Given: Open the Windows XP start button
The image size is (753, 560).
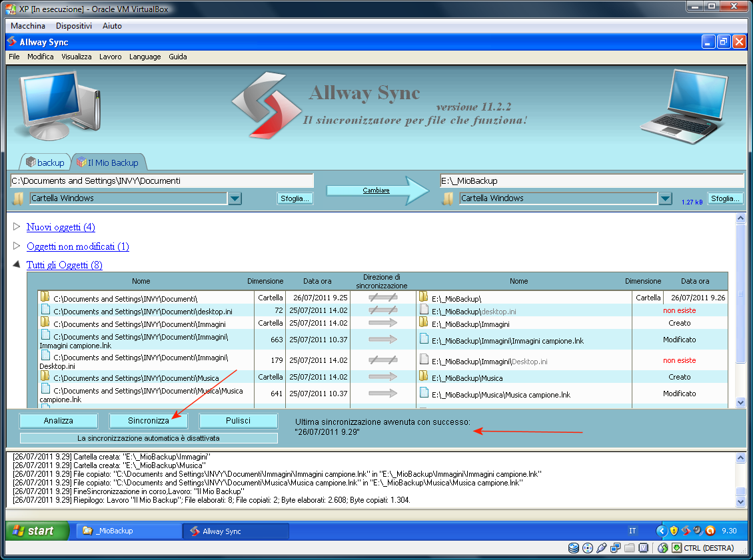Looking at the screenshot, I should click(37, 531).
